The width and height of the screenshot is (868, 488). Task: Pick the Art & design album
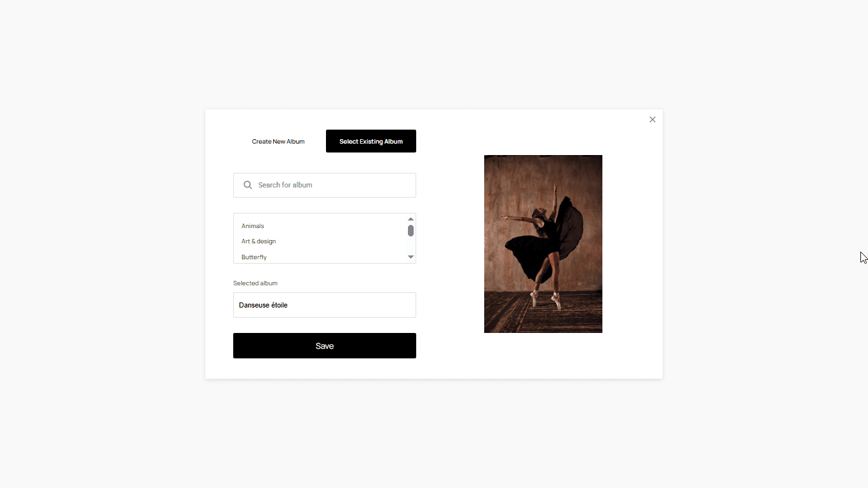point(259,241)
